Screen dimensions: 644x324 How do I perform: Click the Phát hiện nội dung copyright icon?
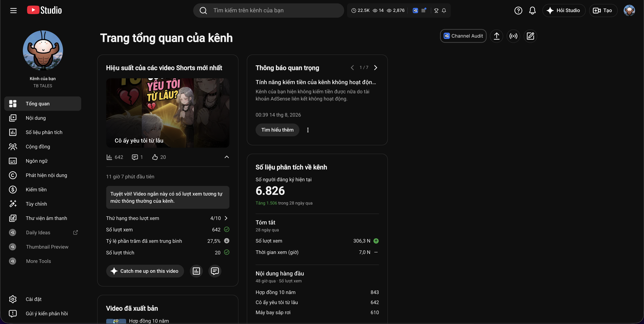pos(13,175)
